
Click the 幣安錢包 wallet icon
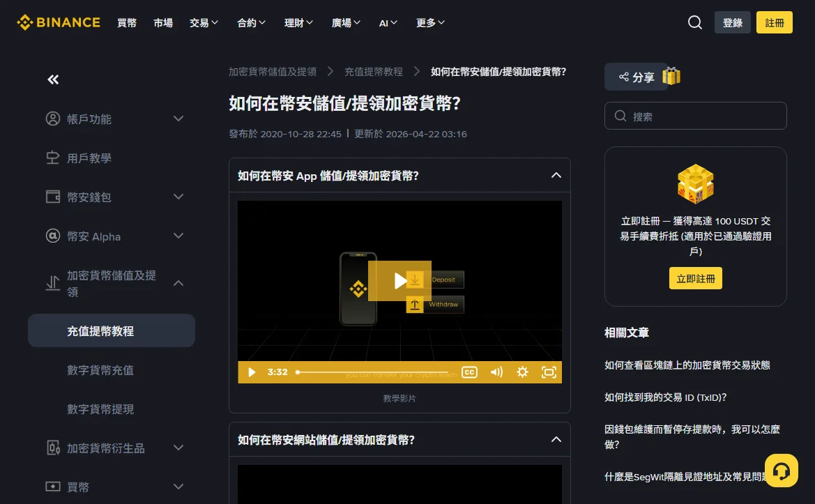tap(53, 197)
